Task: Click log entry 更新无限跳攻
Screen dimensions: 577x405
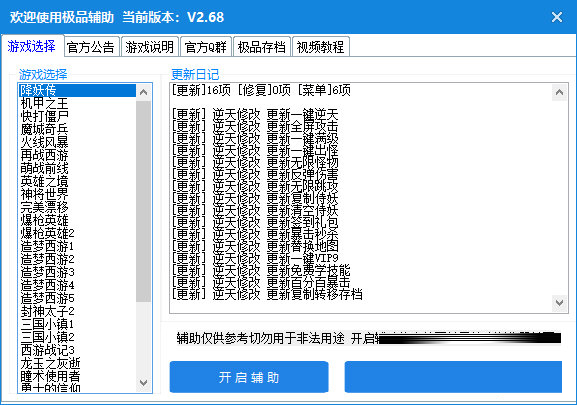Action: (255, 186)
